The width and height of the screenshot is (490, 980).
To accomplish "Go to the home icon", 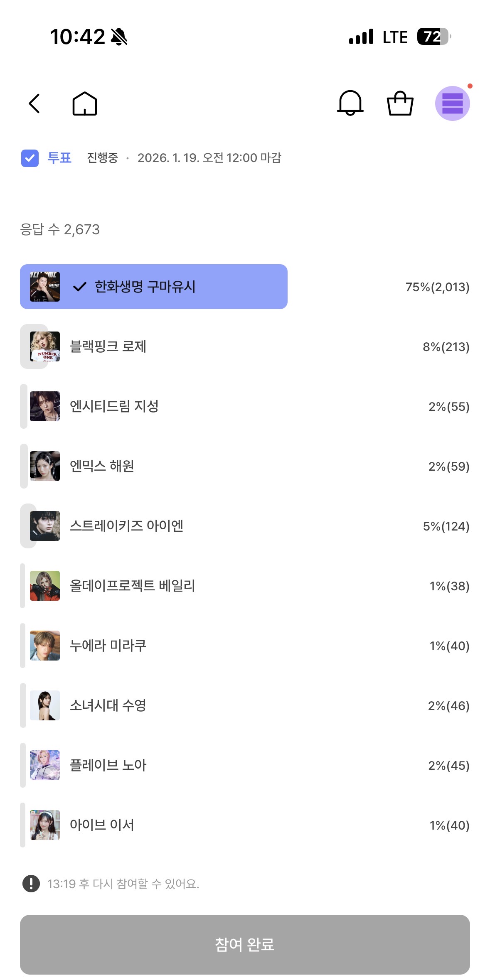I will [85, 103].
